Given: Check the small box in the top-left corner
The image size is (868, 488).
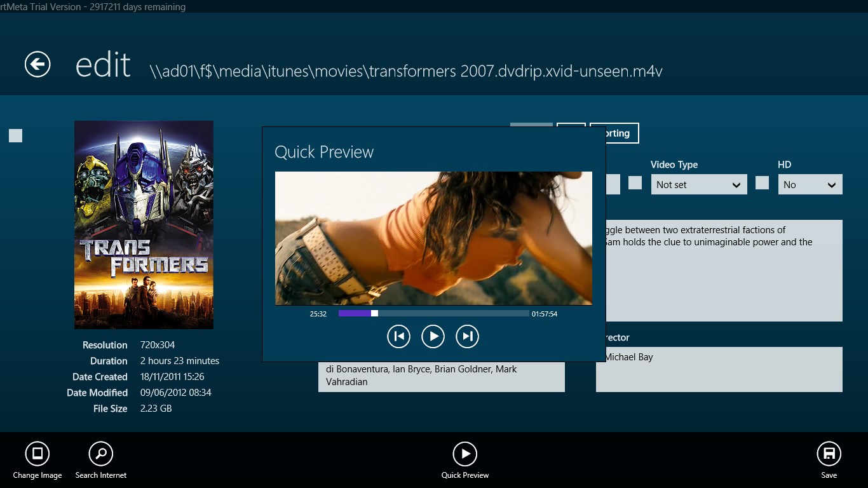Looking at the screenshot, I should pyautogui.click(x=15, y=135).
